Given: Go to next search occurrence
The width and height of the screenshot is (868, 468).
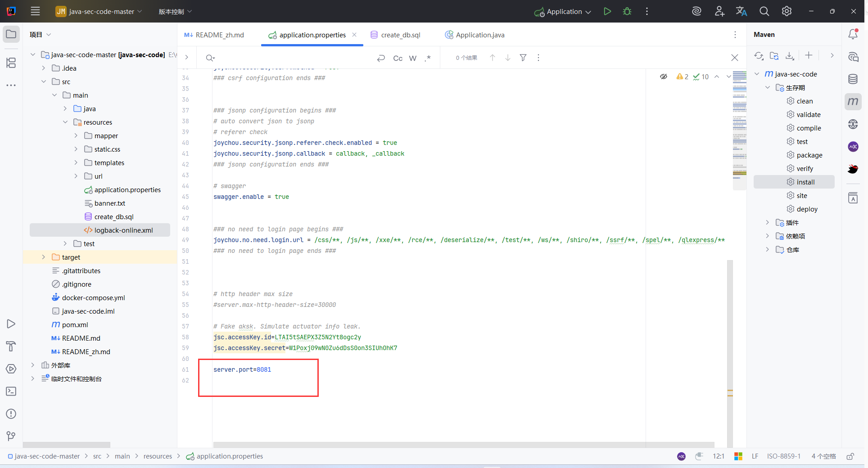Looking at the screenshot, I should pos(508,58).
